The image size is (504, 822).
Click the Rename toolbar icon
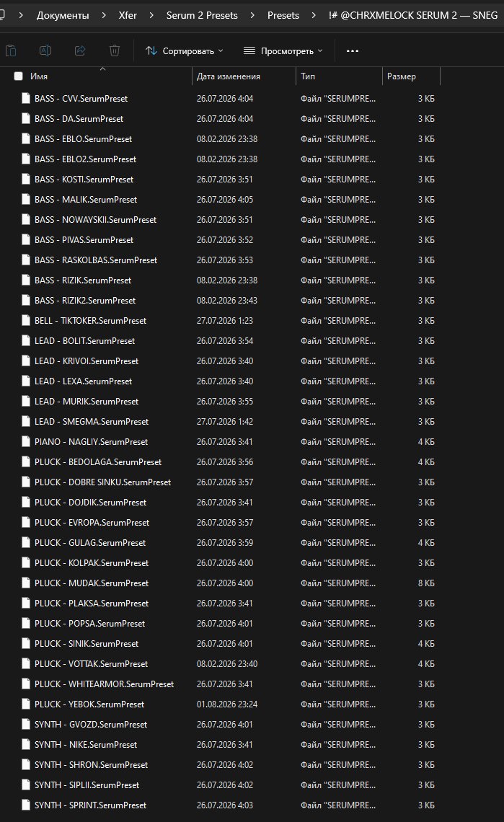click(x=45, y=51)
